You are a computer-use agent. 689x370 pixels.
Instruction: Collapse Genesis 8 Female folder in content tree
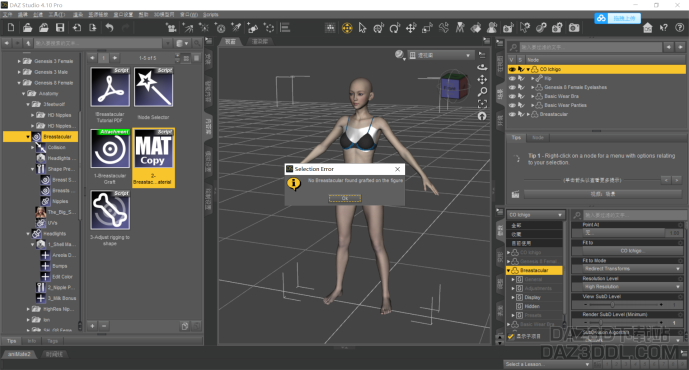tap(19, 83)
